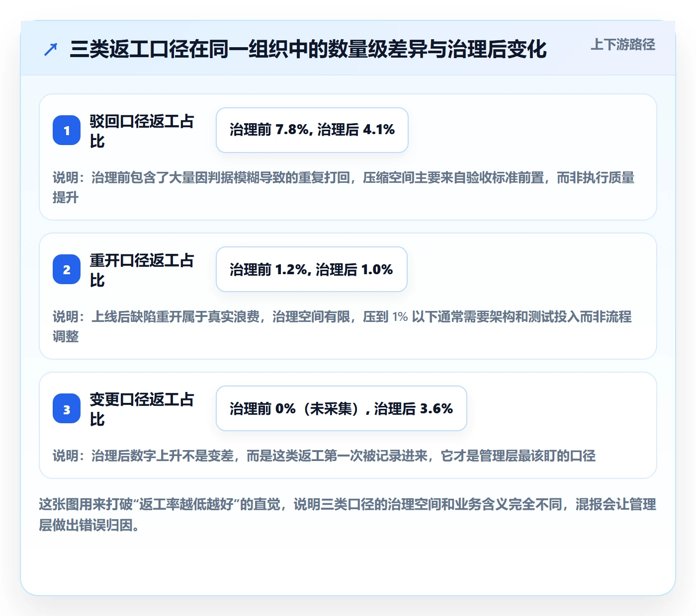The width and height of the screenshot is (696, 616).
Task: Click the value box 治理前 7.8%, 治理后 4.1%
Action: pos(312,130)
